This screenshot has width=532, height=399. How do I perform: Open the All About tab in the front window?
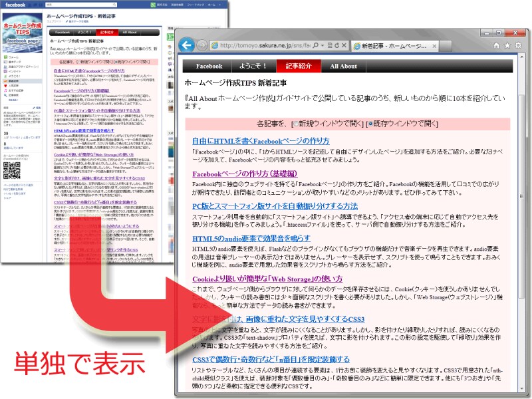coord(343,66)
